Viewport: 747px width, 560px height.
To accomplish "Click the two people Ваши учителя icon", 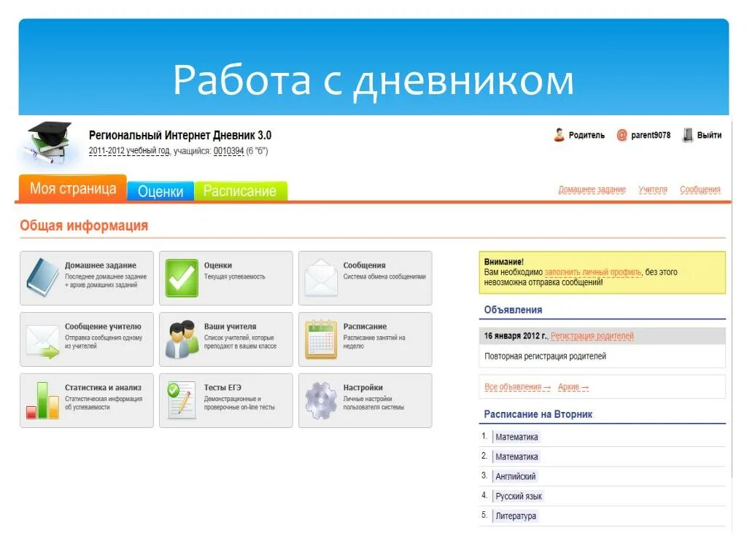I will (x=182, y=339).
